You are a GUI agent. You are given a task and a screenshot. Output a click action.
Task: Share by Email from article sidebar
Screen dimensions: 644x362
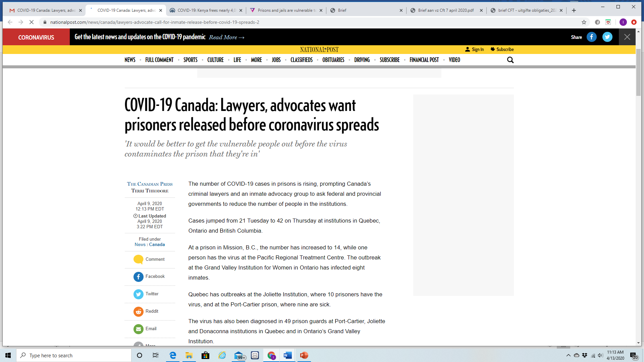[x=138, y=329]
